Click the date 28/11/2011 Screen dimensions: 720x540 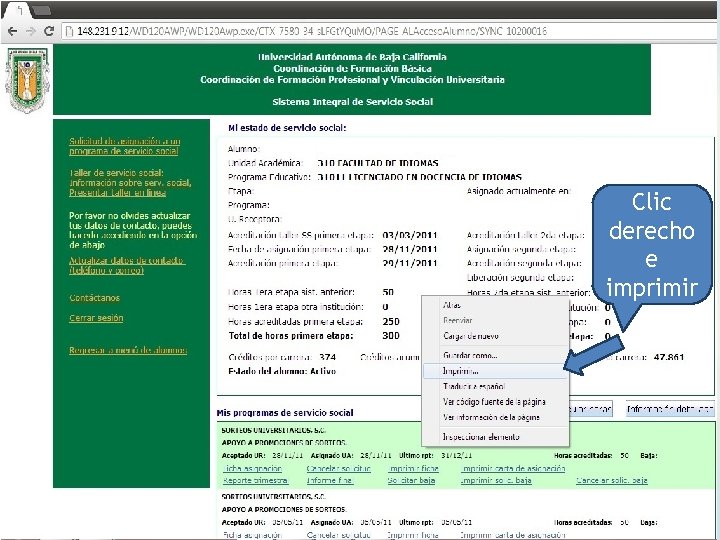click(410, 249)
